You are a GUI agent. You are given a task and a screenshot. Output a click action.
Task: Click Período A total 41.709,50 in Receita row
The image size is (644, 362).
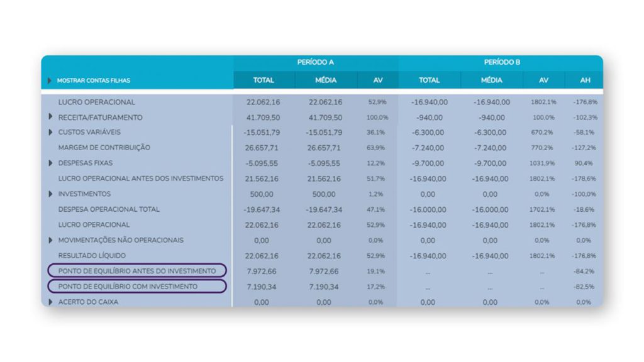point(263,118)
